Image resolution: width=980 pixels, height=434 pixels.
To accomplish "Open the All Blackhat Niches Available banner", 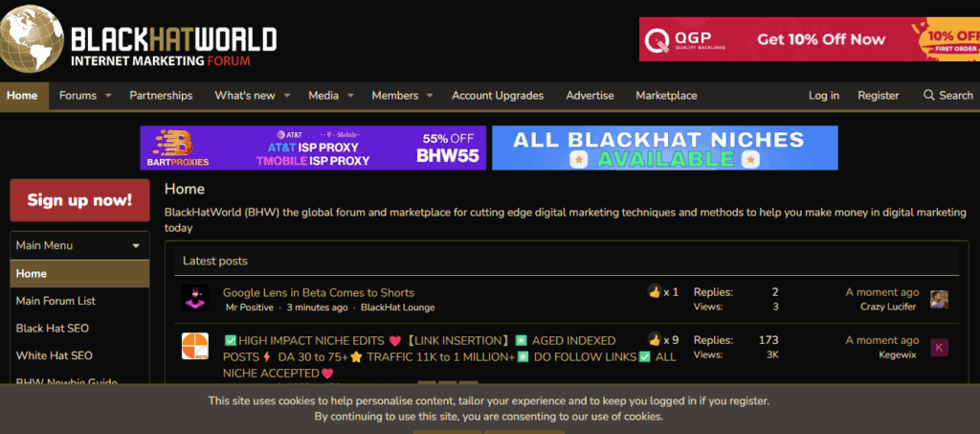I will coord(665,148).
